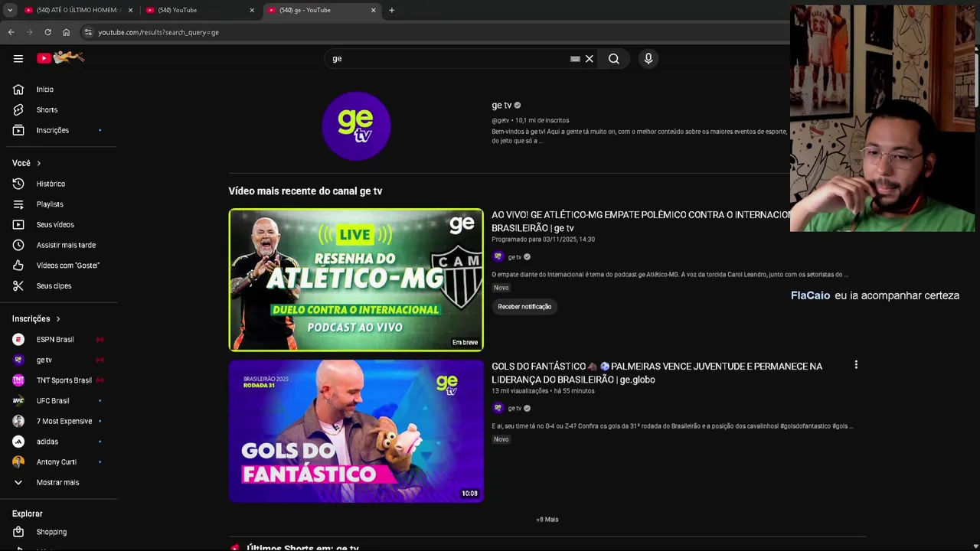
Task: Expand the Você section chevron
Action: click(x=38, y=163)
